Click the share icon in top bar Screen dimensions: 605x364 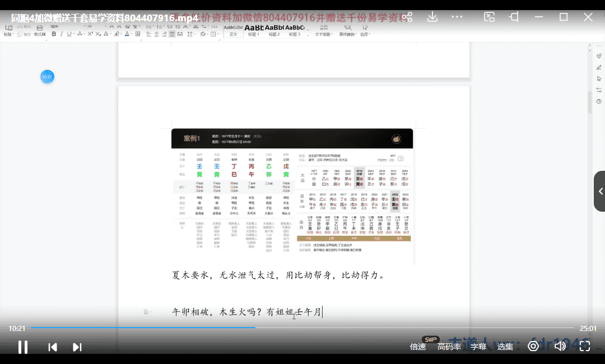[x=407, y=17]
